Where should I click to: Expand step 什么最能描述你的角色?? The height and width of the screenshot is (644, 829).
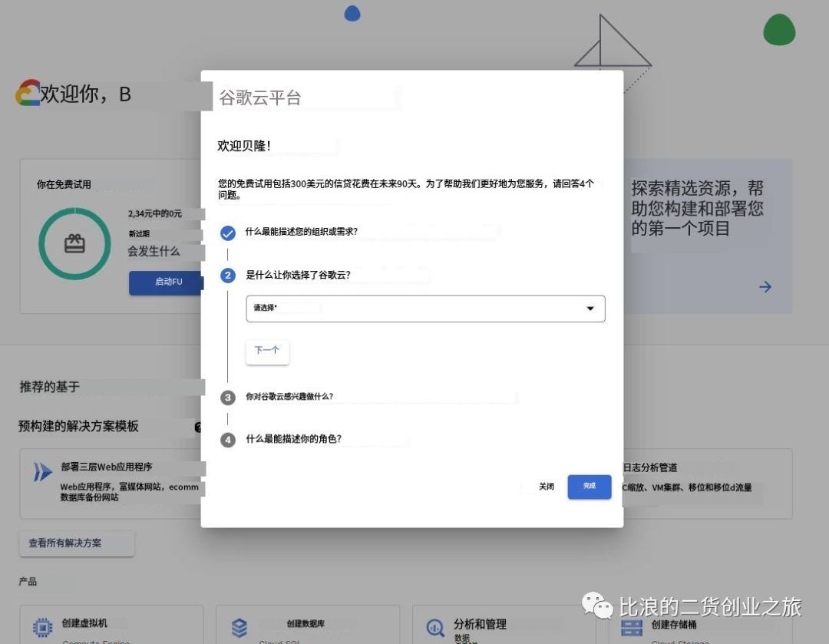pos(293,439)
